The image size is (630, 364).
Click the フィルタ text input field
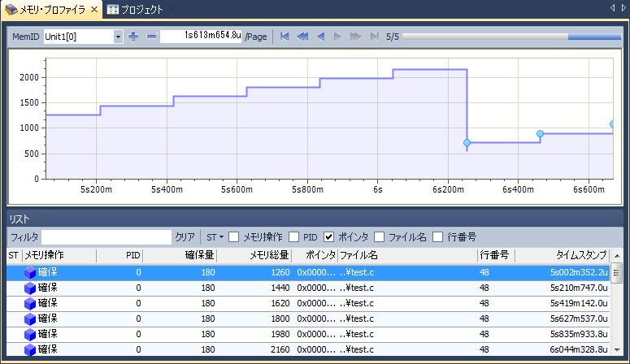pyautogui.click(x=106, y=237)
